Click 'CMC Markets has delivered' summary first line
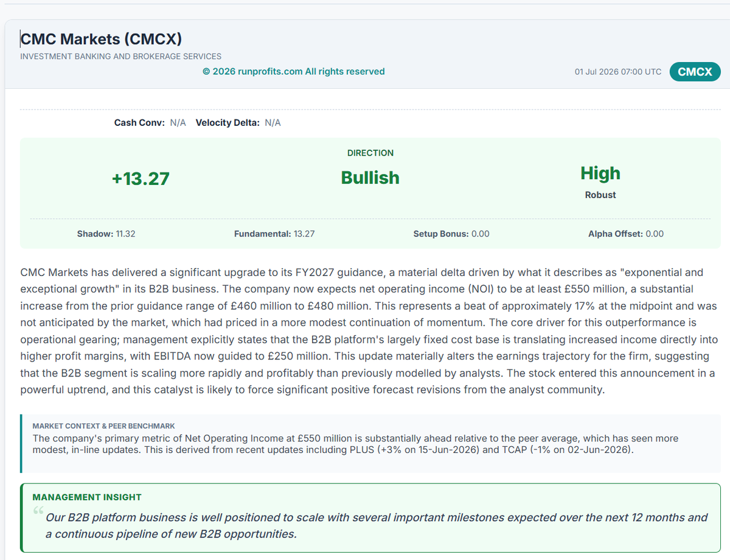The height and width of the screenshot is (560, 730). pyautogui.click(x=361, y=272)
